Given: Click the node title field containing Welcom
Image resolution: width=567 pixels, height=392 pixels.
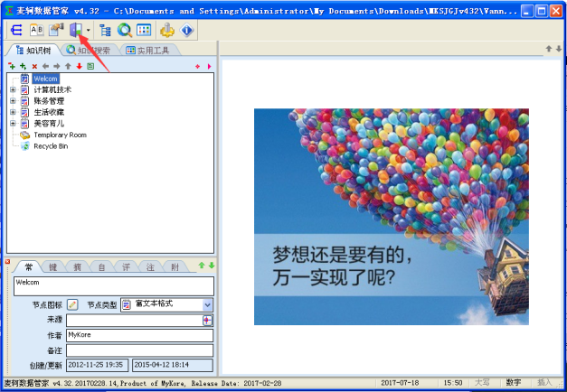Looking at the screenshot, I should pyautogui.click(x=114, y=286).
